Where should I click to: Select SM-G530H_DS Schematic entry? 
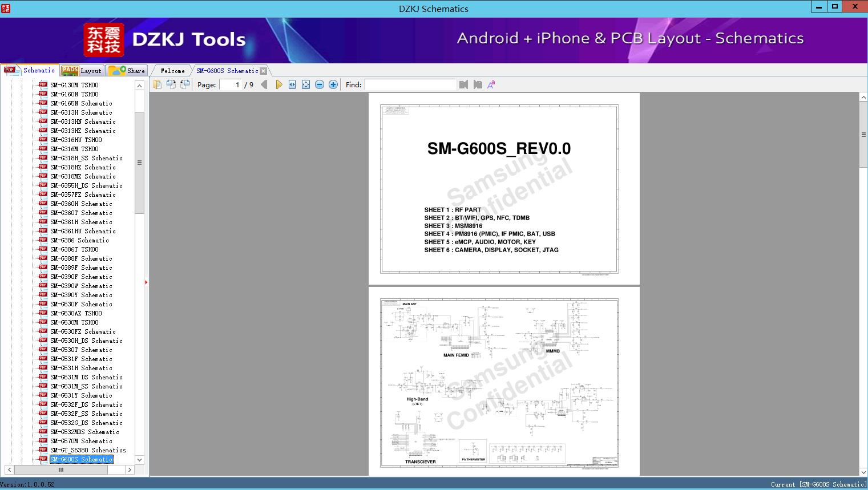pyautogui.click(x=86, y=341)
